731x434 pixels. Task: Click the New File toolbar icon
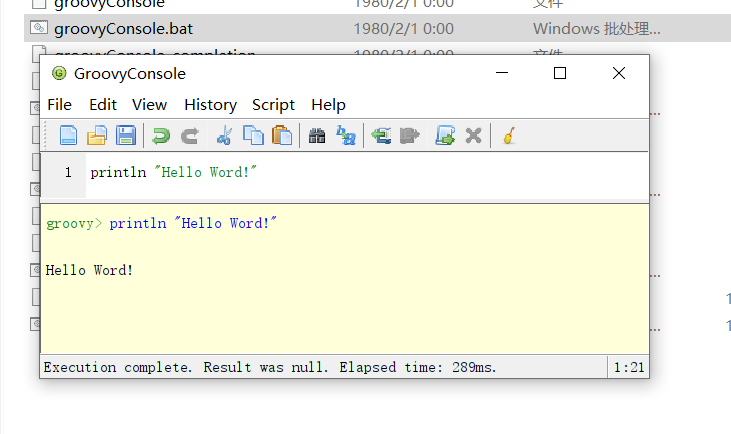point(68,135)
